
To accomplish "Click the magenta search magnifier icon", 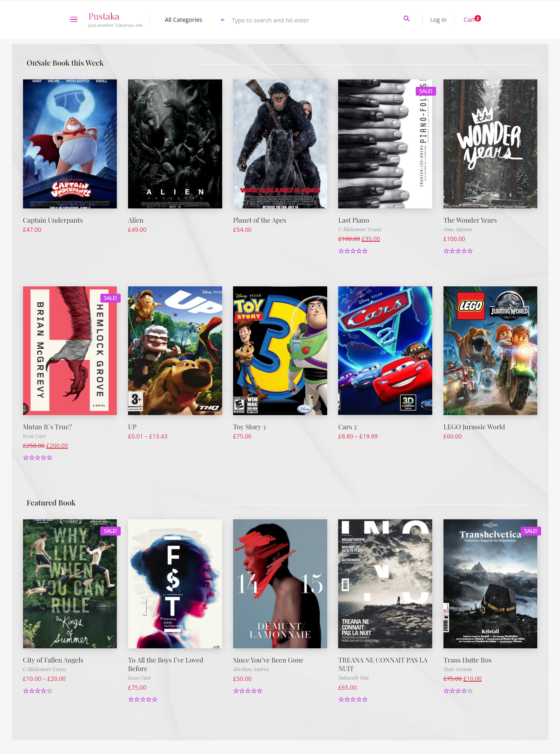I will 407,19.
